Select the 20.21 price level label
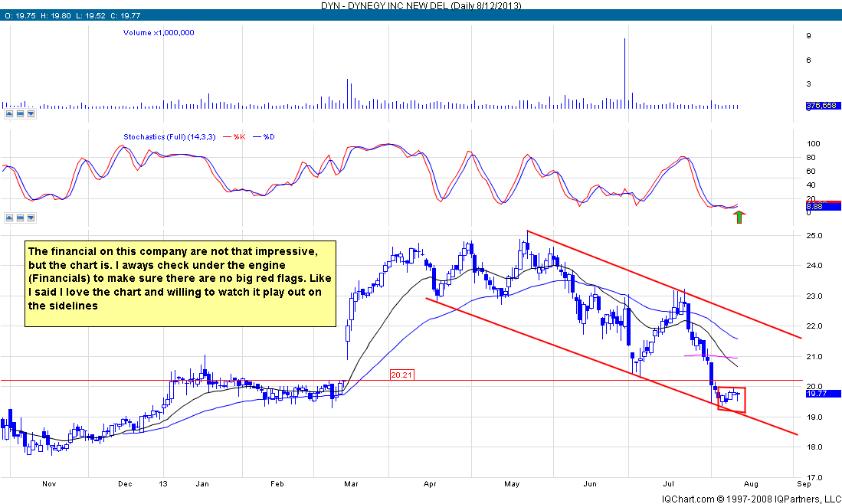The width and height of the screenshot is (842, 504). pyautogui.click(x=401, y=375)
